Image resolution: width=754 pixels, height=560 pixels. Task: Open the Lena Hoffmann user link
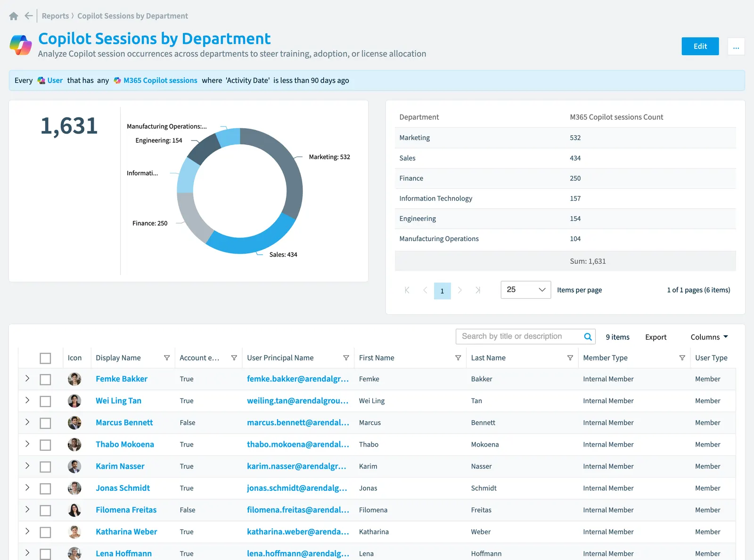(123, 553)
